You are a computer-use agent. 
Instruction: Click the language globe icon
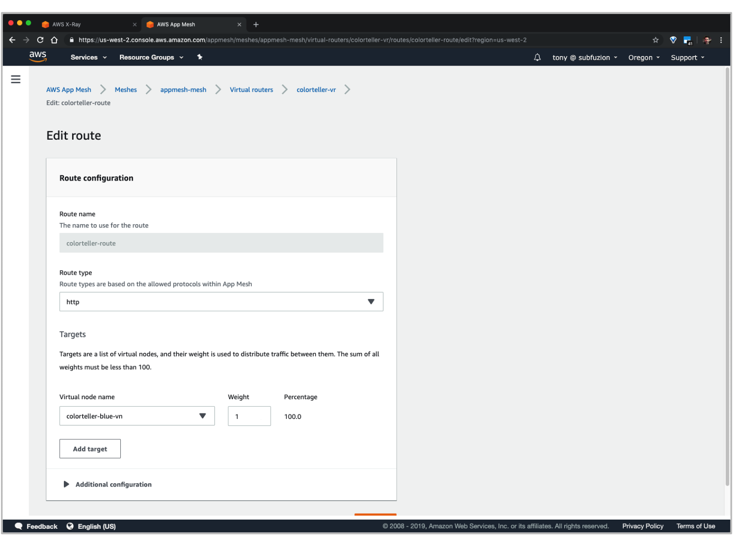pyautogui.click(x=70, y=526)
